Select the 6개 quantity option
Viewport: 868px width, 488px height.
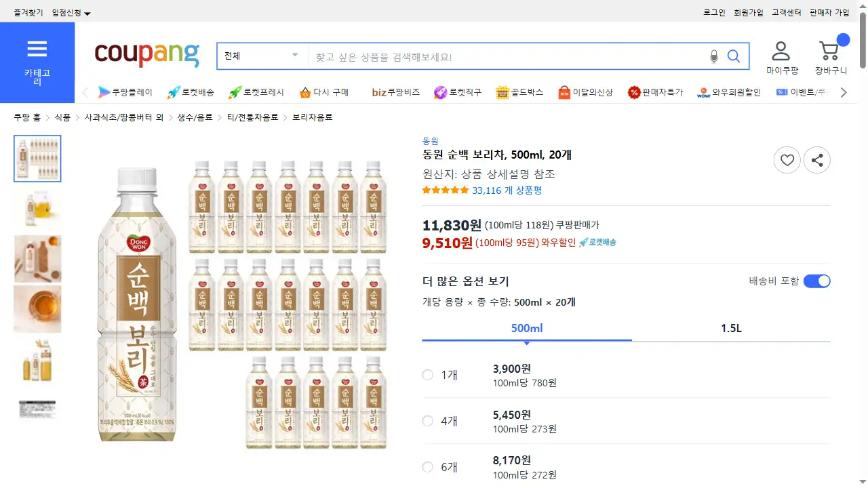(427, 467)
